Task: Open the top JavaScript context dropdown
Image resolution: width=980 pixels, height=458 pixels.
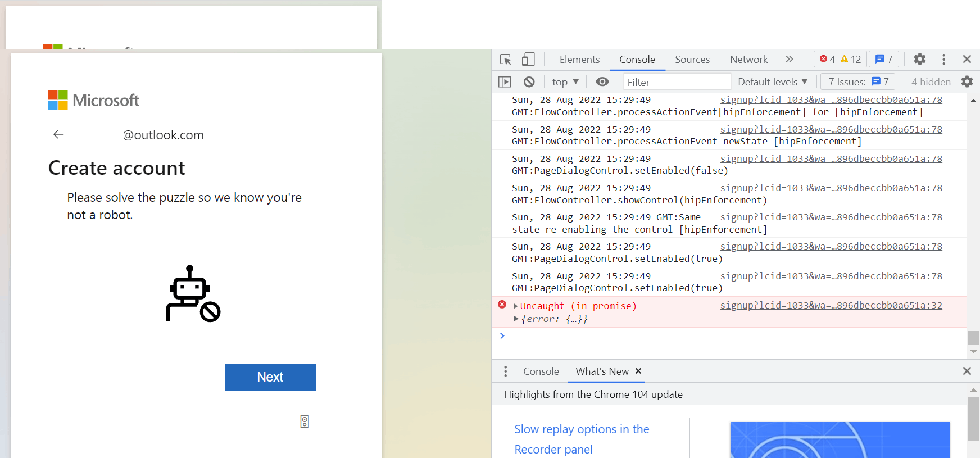Action: pyautogui.click(x=565, y=82)
